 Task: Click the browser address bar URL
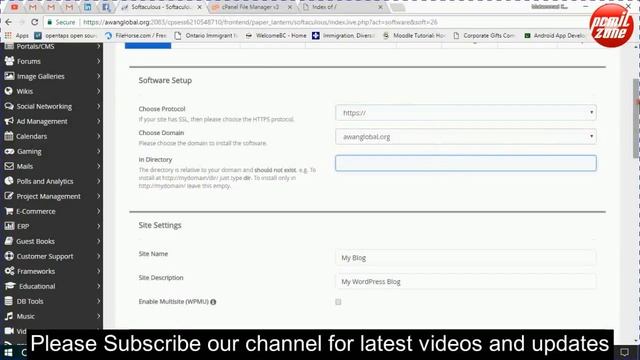(260, 22)
